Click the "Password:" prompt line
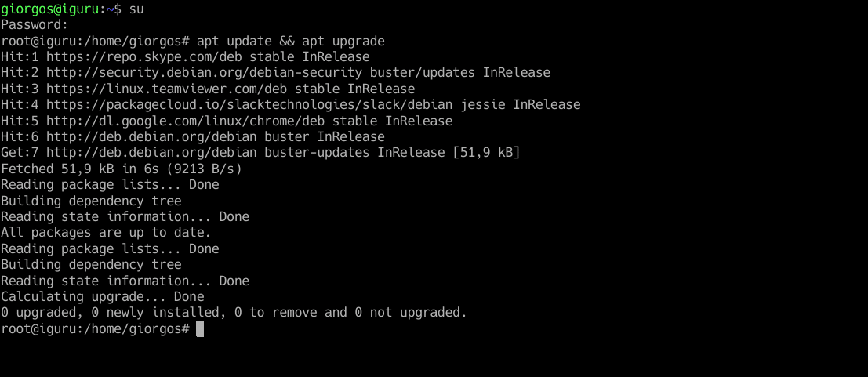868x377 pixels. [x=35, y=24]
